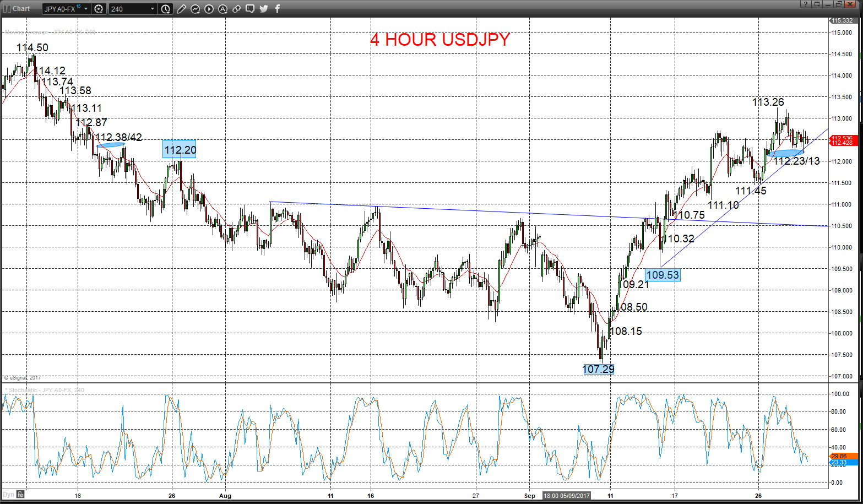Share chart via Facebook icon
The height and width of the screenshot is (504, 863).
(277, 9)
